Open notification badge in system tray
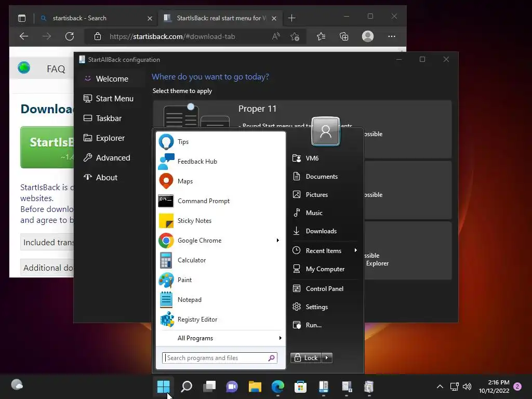 (x=517, y=387)
